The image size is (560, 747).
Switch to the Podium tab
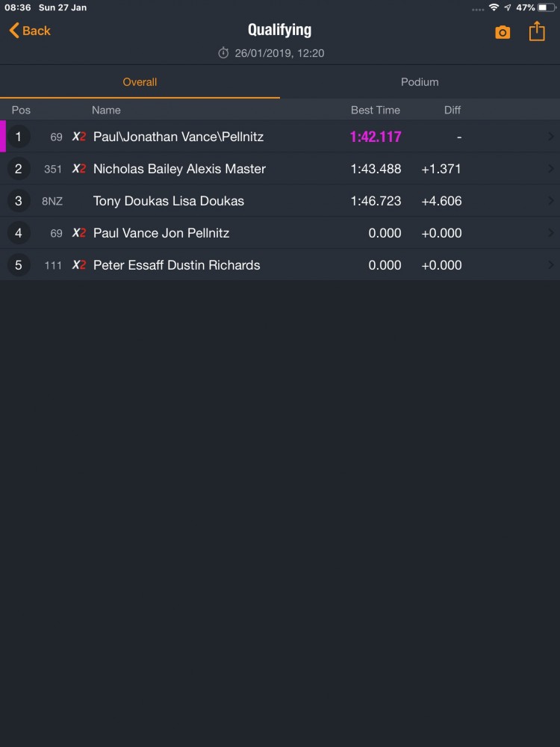point(420,82)
